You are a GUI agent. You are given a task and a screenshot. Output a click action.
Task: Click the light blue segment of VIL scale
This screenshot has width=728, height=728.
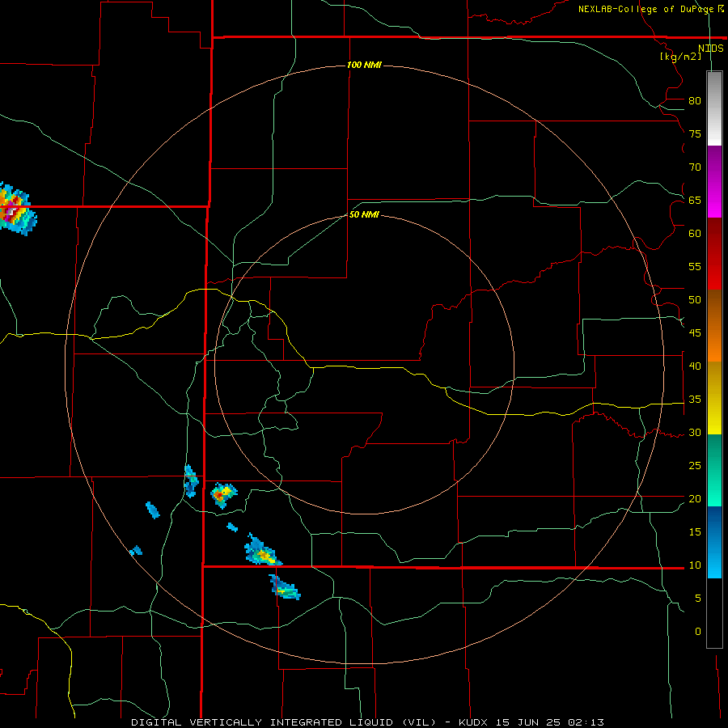click(x=714, y=542)
